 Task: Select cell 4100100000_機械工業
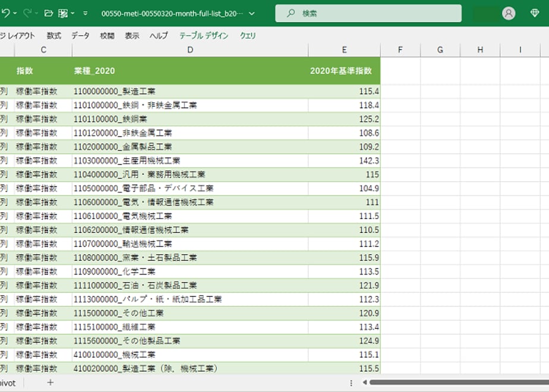pyautogui.click(x=190, y=355)
